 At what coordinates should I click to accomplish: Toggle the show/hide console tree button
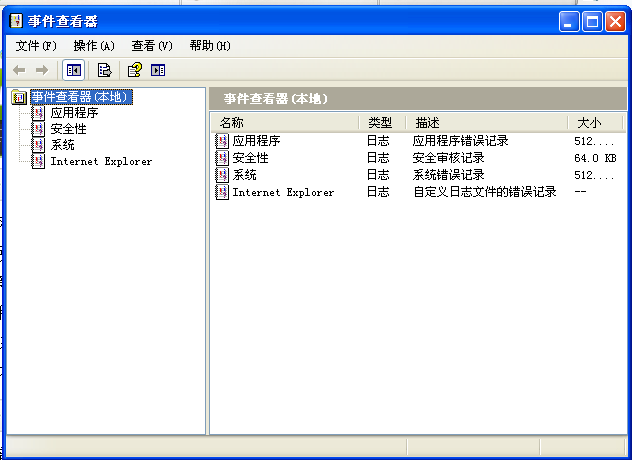coord(73,71)
